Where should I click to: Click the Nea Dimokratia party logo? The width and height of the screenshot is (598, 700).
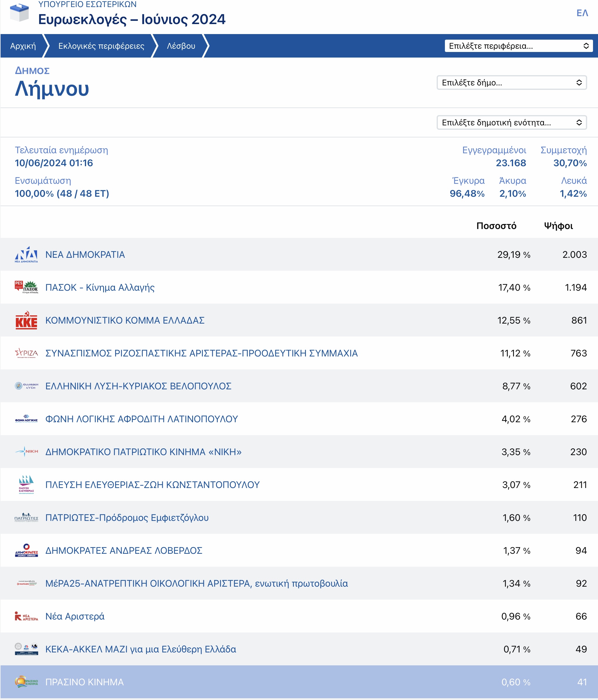(26, 255)
